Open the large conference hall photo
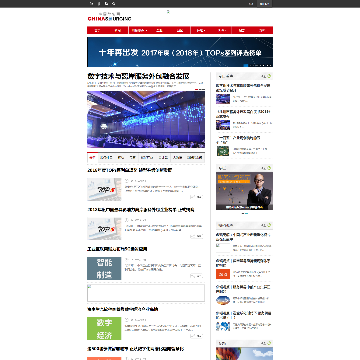The height and width of the screenshot is (360, 360). point(146,119)
